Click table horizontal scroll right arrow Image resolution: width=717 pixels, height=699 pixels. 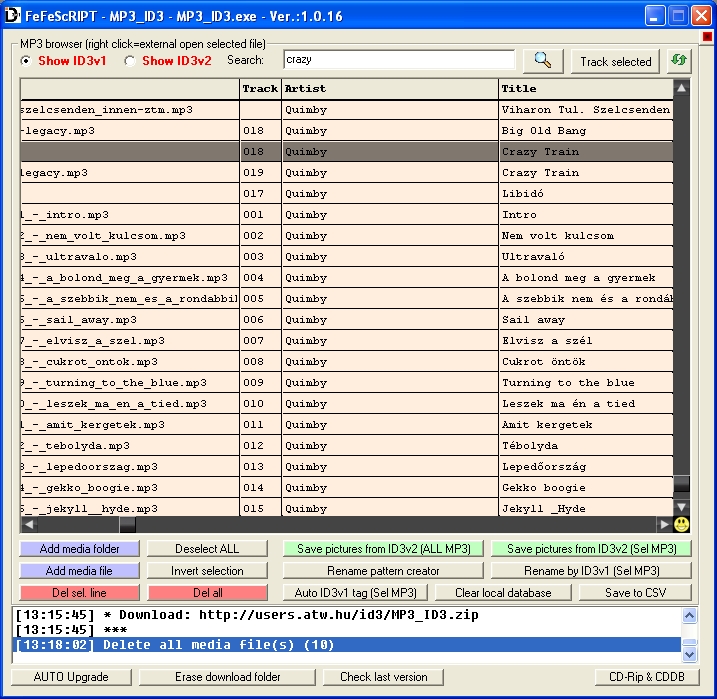(x=664, y=524)
